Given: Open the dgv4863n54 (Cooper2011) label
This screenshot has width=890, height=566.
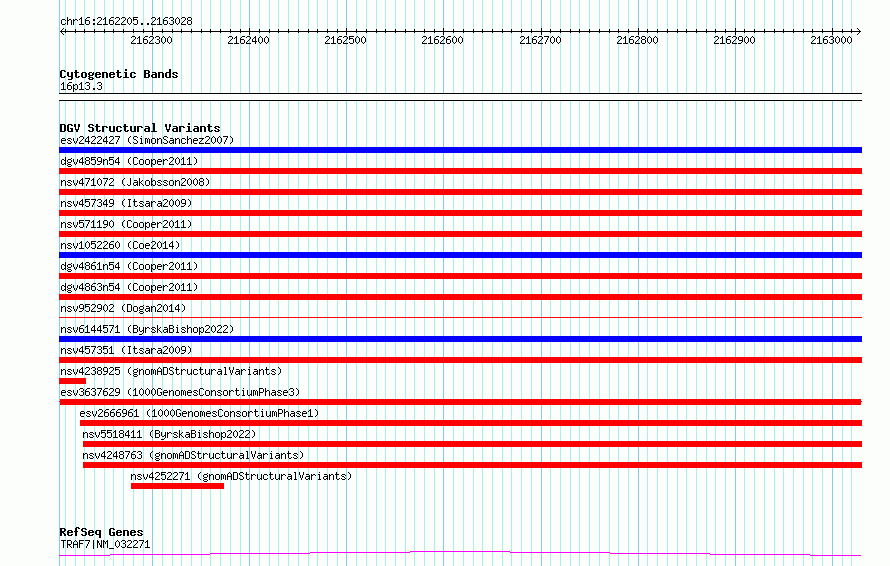Looking at the screenshot, I should coord(129,287).
